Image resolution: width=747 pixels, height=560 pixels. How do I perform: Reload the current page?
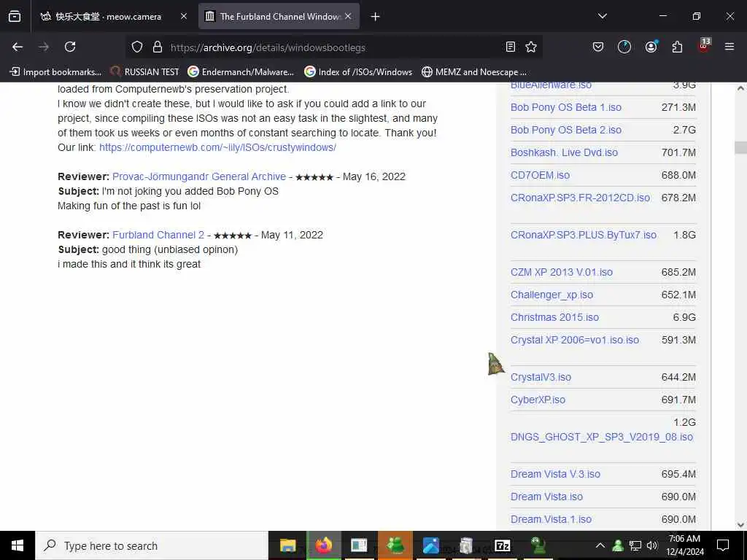coord(70,47)
